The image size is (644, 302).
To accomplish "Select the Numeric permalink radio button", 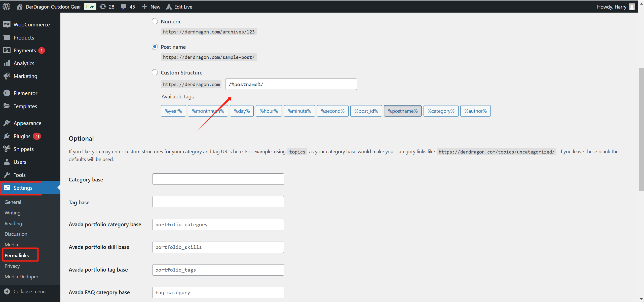I will [x=155, y=21].
